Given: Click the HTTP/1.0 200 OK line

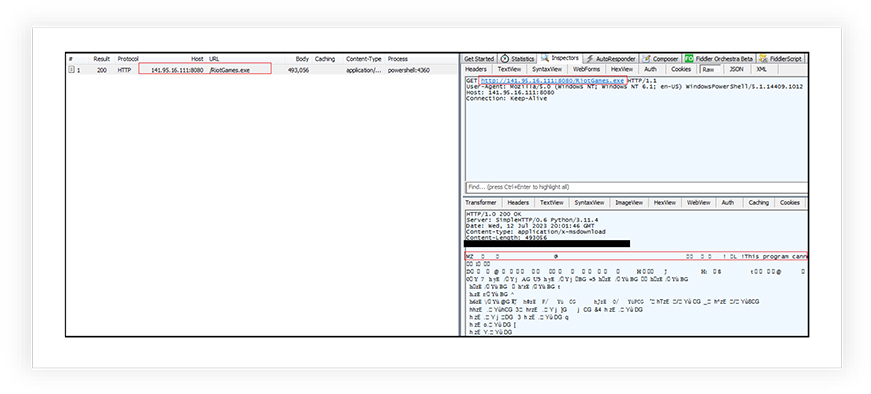Looking at the screenshot, I should [x=493, y=214].
